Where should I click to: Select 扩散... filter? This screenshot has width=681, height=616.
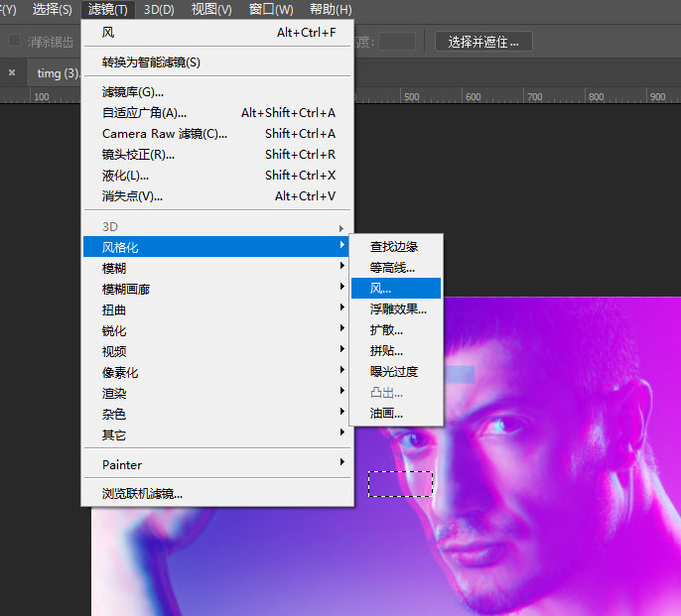(x=396, y=330)
